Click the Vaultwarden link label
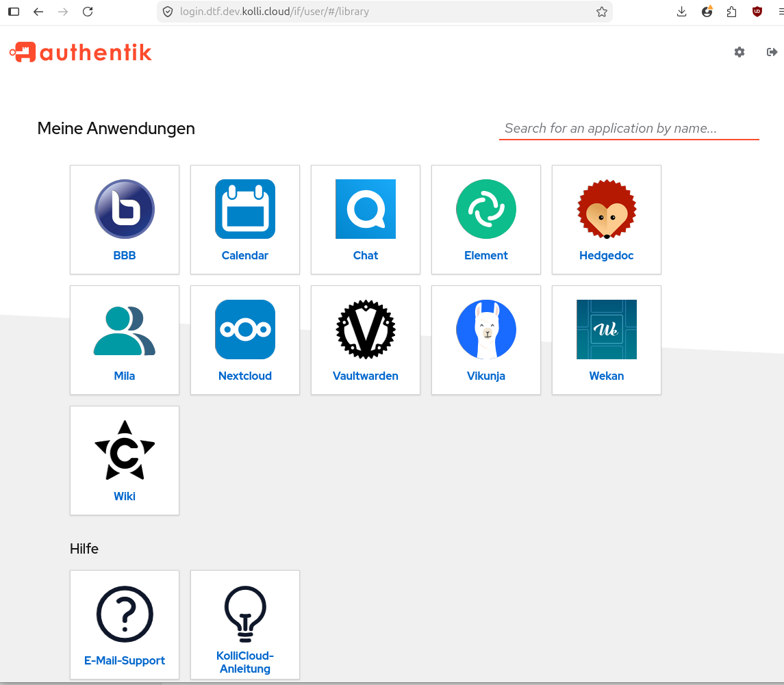Screen dimensions: 784x685 [x=366, y=376]
